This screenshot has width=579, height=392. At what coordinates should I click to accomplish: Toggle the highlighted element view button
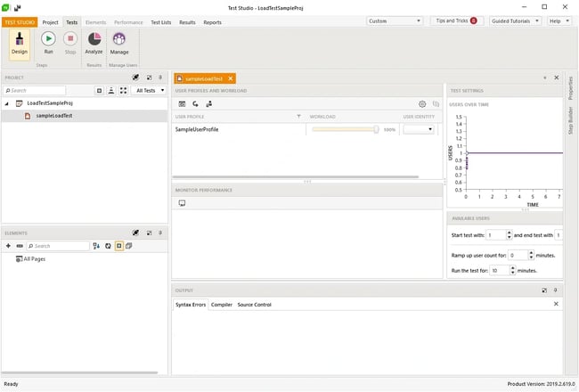point(118,246)
